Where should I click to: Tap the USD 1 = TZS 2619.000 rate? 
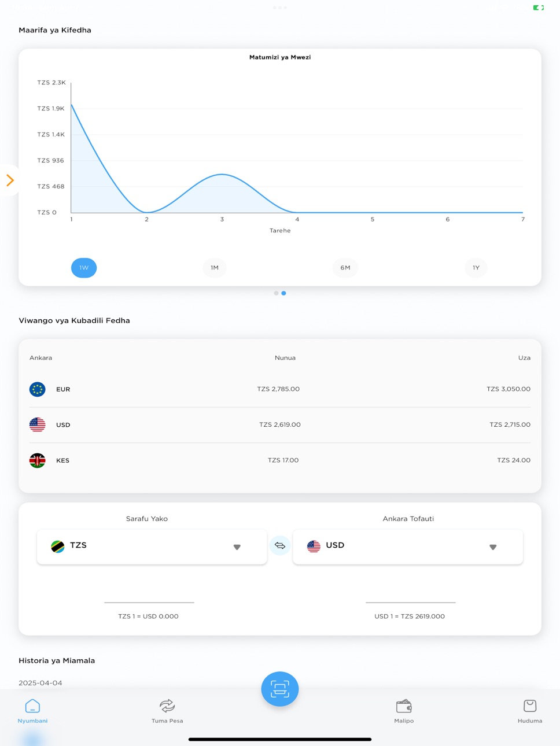pos(410,616)
